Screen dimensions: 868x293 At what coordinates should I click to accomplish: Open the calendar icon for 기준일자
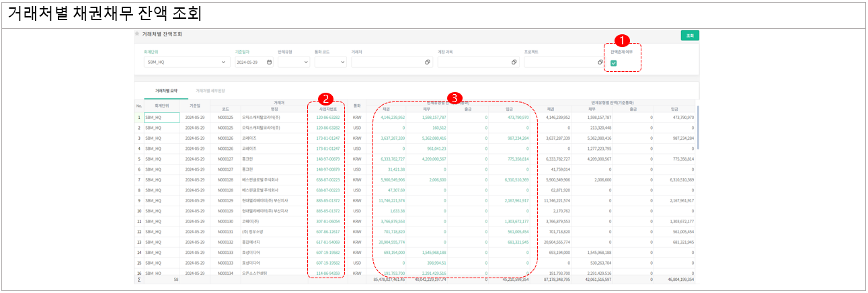pyautogui.click(x=270, y=62)
